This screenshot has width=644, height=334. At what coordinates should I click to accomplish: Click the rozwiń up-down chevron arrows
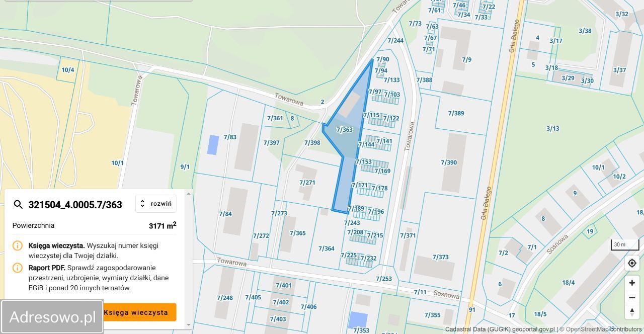[142, 204]
